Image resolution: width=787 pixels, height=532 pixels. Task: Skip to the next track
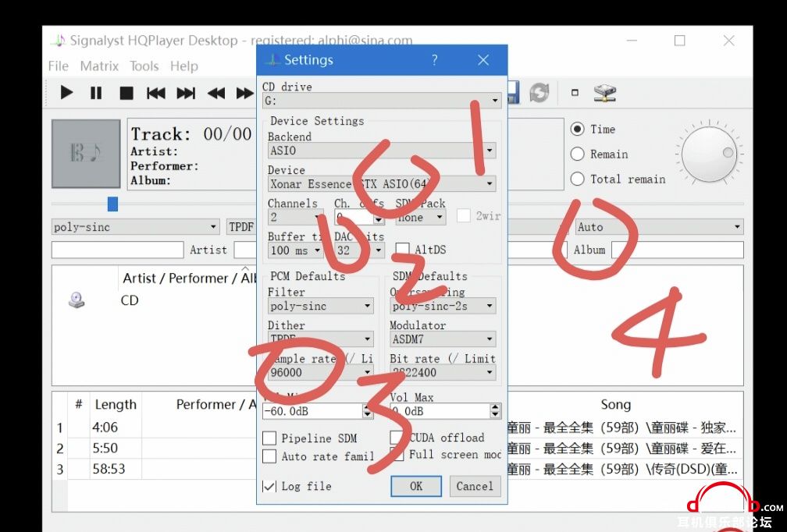pos(186,94)
